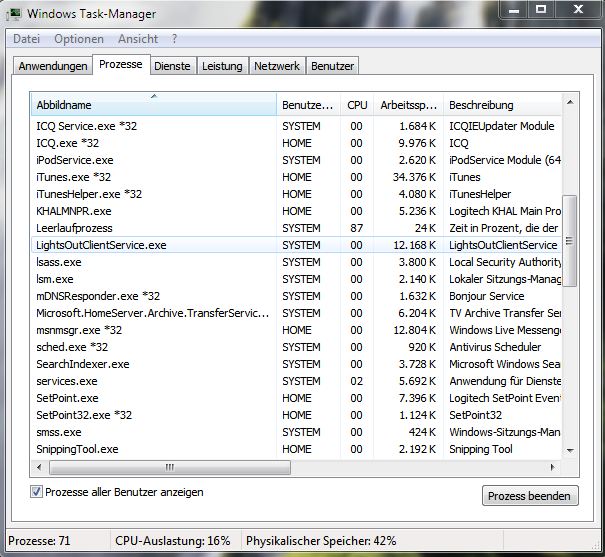Click the 'Snipping Tool' description cell
The height and width of the screenshot is (557, 605).
tap(481, 449)
